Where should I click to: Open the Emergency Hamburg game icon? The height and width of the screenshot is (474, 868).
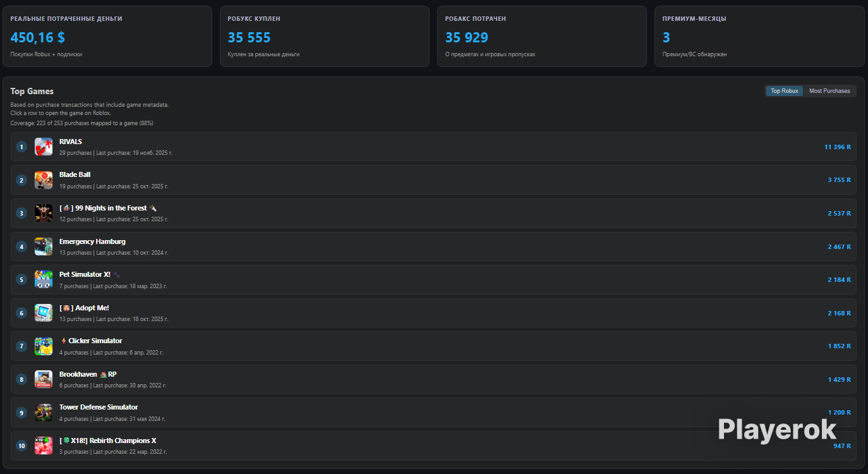click(x=44, y=246)
